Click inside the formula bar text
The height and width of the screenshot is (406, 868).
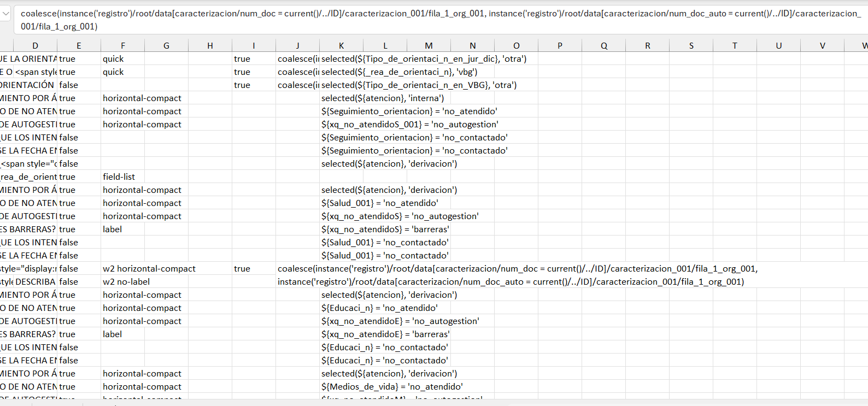[x=440, y=20]
